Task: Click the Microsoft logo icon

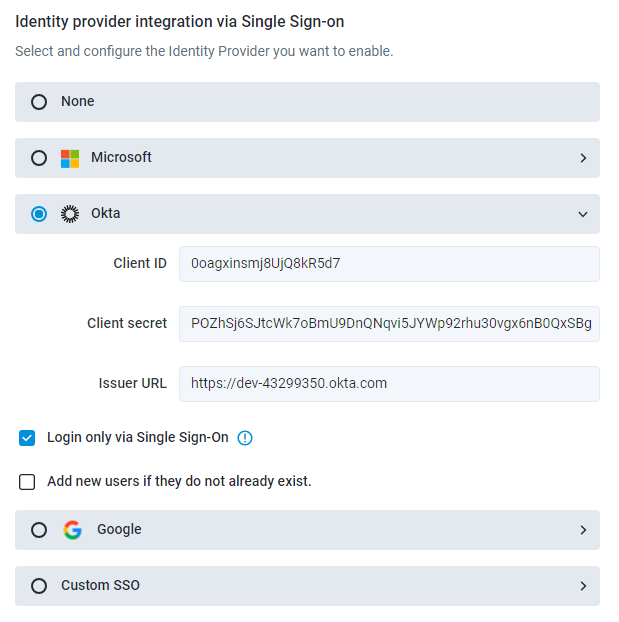Action: tap(70, 158)
